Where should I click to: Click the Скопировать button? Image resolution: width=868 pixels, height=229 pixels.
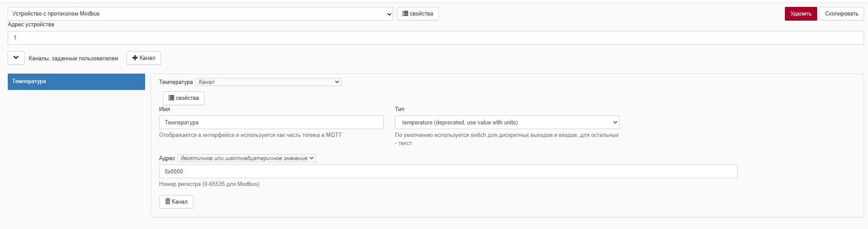click(x=841, y=14)
